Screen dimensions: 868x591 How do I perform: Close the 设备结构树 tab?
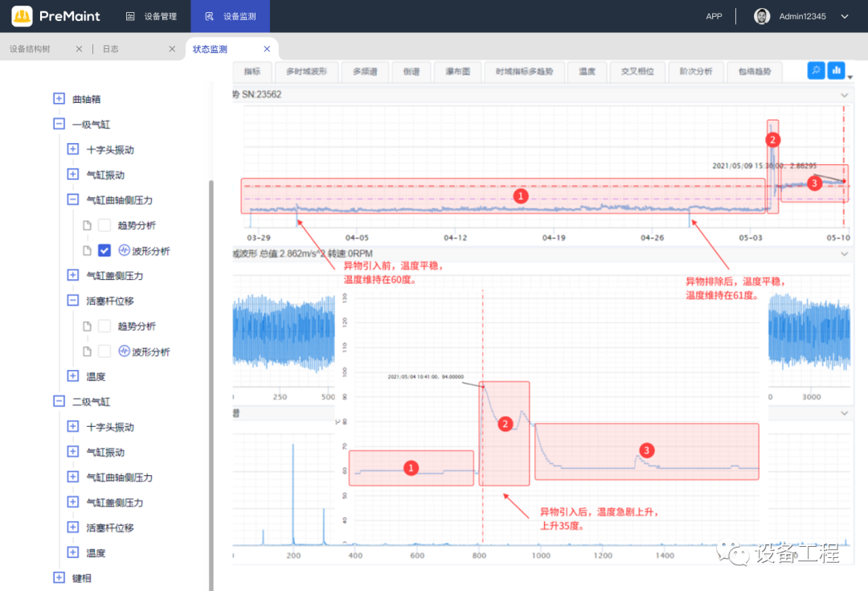[x=79, y=49]
